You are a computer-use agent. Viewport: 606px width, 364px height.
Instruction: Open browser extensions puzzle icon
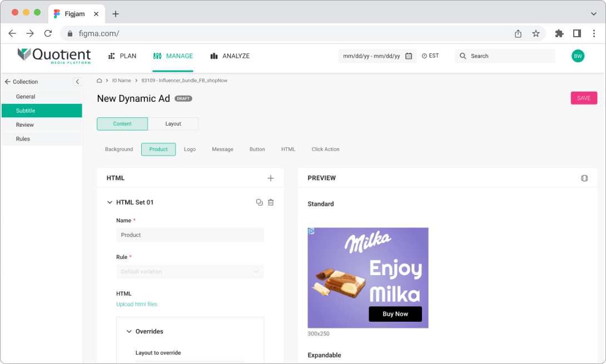559,33
